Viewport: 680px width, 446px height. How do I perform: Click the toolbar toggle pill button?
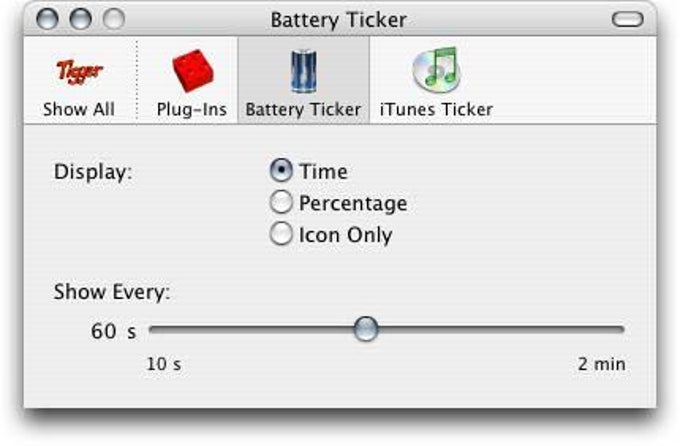point(628,19)
